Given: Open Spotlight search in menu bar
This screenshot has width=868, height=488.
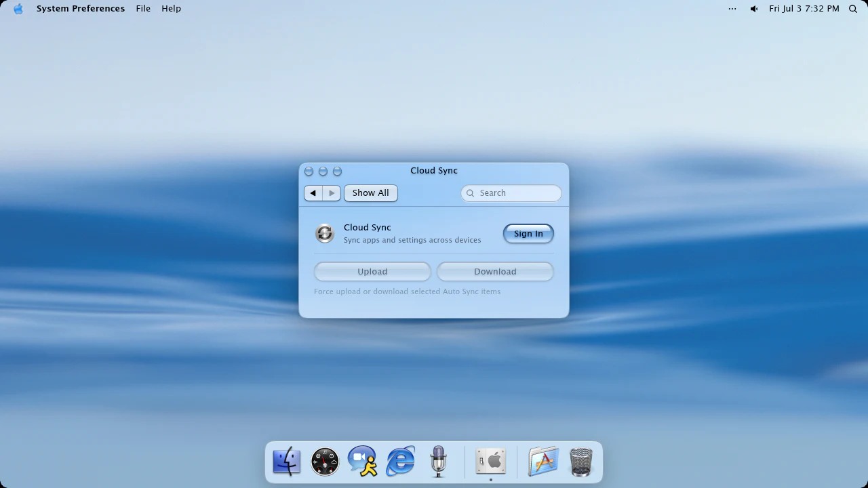Looking at the screenshot, I should (x=853, y=9).
